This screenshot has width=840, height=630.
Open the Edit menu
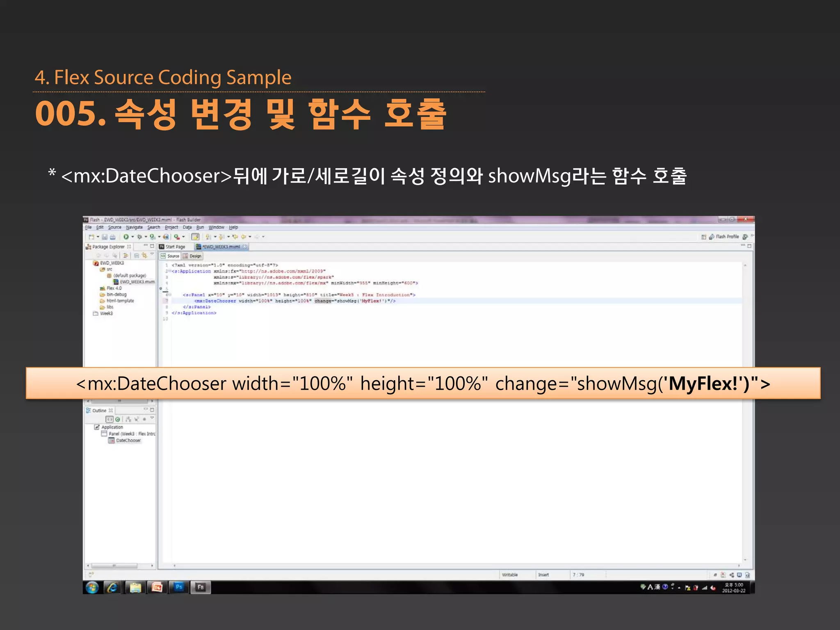coord(100,227)
